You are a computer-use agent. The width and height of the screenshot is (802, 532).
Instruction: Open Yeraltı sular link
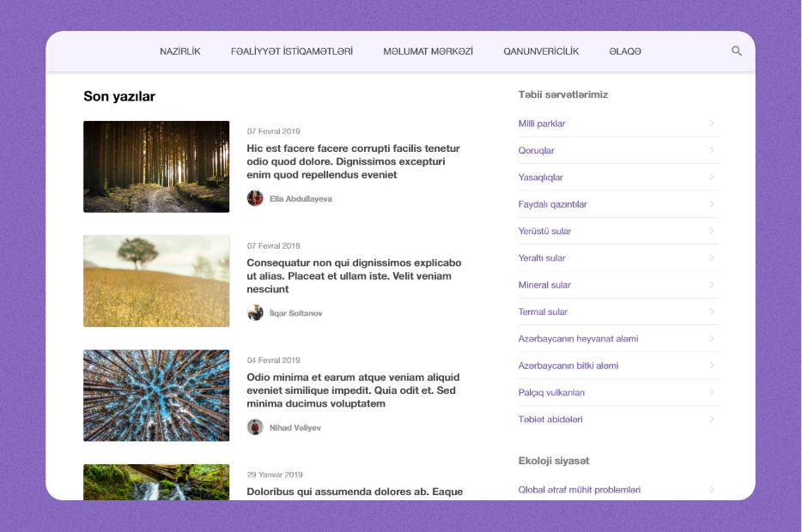[x=542, y=258]
